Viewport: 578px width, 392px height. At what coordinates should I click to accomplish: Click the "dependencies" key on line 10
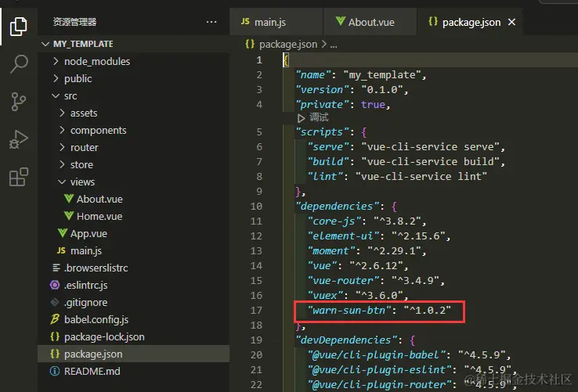tap(338, 207)
